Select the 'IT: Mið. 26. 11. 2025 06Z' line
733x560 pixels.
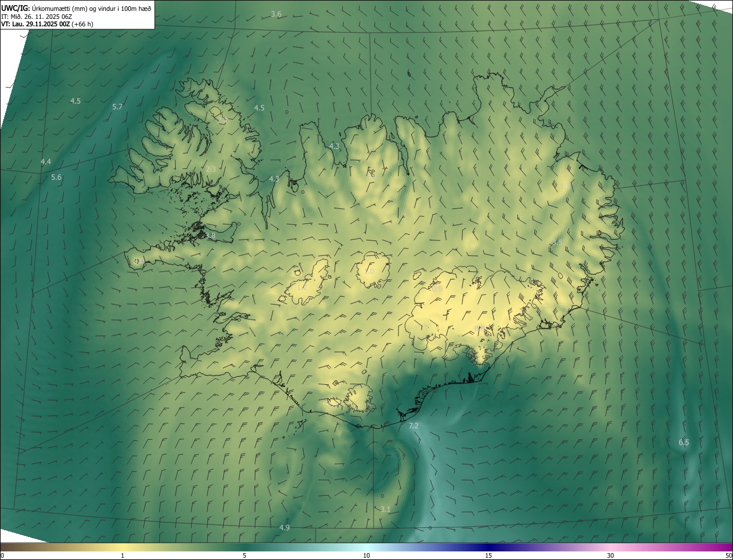click(x=36, y=16)
